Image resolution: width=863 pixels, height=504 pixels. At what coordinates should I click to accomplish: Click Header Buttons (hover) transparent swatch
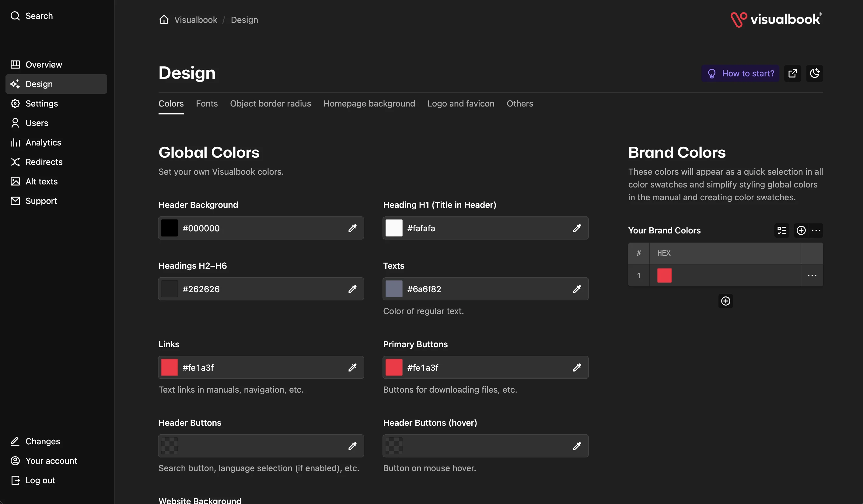[x=394, y=446]
